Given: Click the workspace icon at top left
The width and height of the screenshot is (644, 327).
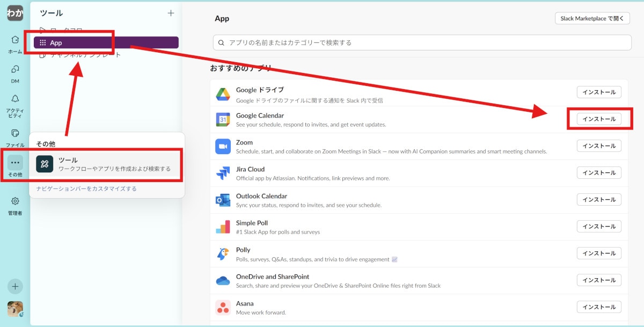Looking at the screenshot, I should (x=15, y=13).
